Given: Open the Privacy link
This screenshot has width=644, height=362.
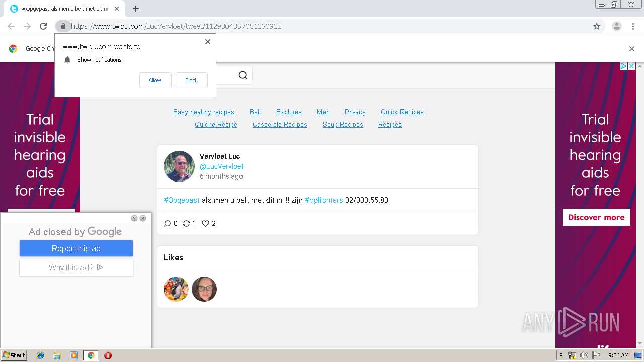Looking at the screenshot, I should click(x=355, y=112).
